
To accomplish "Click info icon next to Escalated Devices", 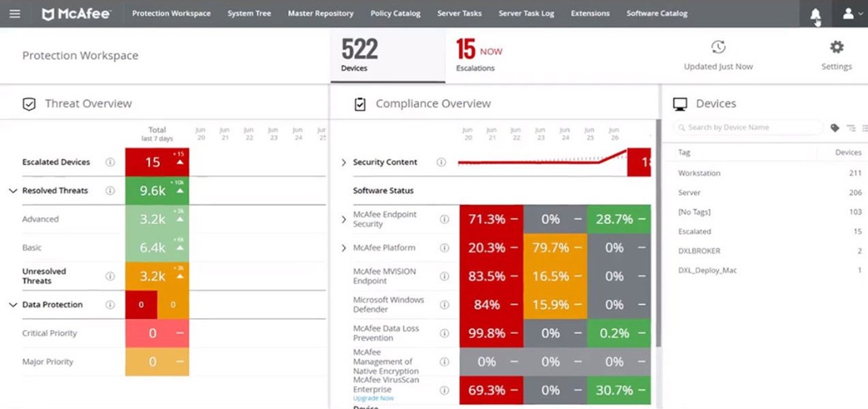I will [110, 162].
